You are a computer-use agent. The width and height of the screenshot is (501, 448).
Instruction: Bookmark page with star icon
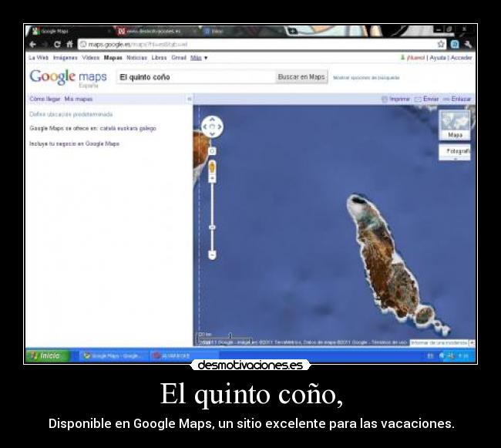point(441,44)
